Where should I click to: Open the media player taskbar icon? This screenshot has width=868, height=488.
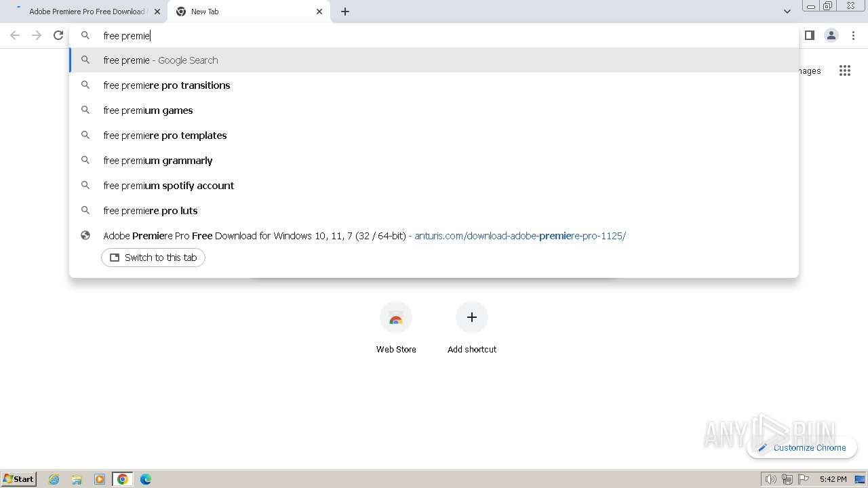click(100, 479)
